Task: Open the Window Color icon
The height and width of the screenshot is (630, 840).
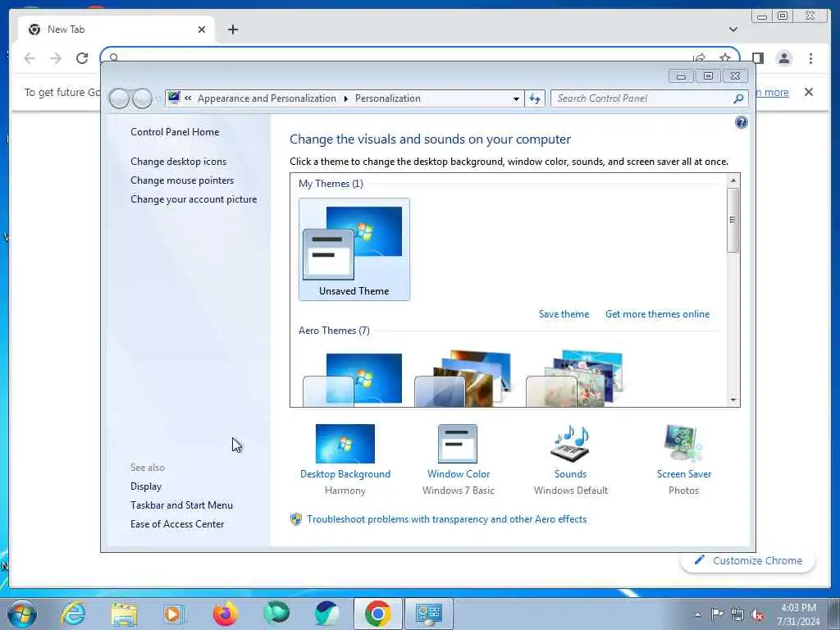Action: (x=458, y=444)
